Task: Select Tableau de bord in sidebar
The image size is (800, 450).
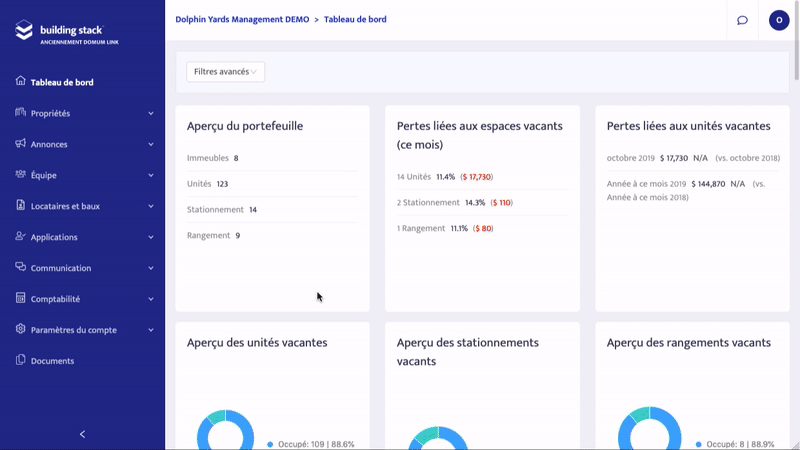Action: point(62,82)
